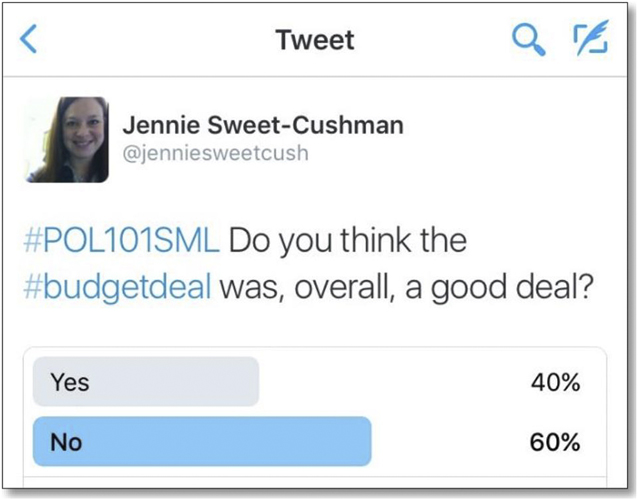Screen dimensions: 638x500
Task: Click the 40% poll result
Action: pyautogui.click(x=555, y=381)
